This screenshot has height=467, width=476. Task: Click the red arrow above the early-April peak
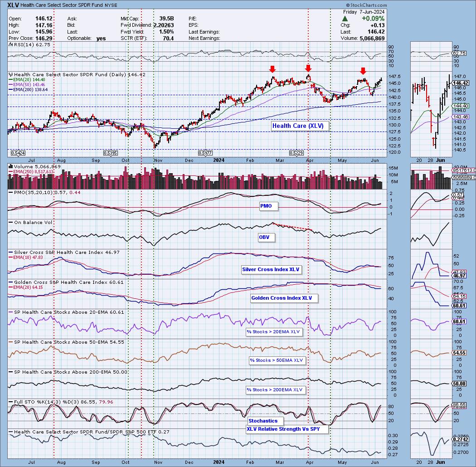(308, 68)
